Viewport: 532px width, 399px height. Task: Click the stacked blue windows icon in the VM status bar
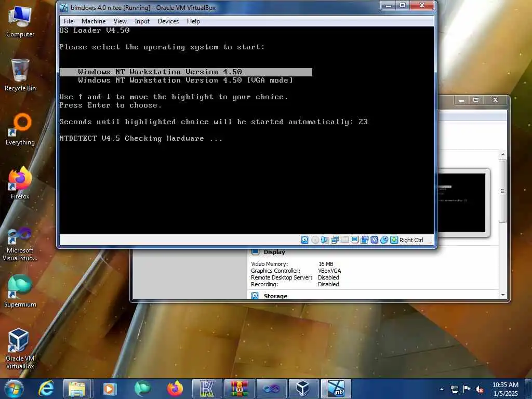coord(364,240)
